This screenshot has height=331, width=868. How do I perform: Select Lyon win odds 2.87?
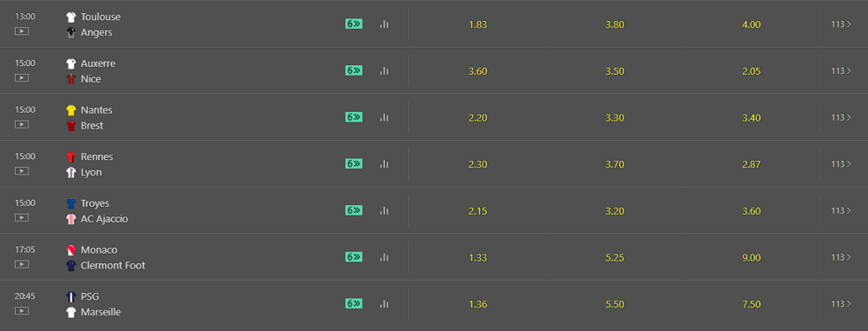(752, 164)
